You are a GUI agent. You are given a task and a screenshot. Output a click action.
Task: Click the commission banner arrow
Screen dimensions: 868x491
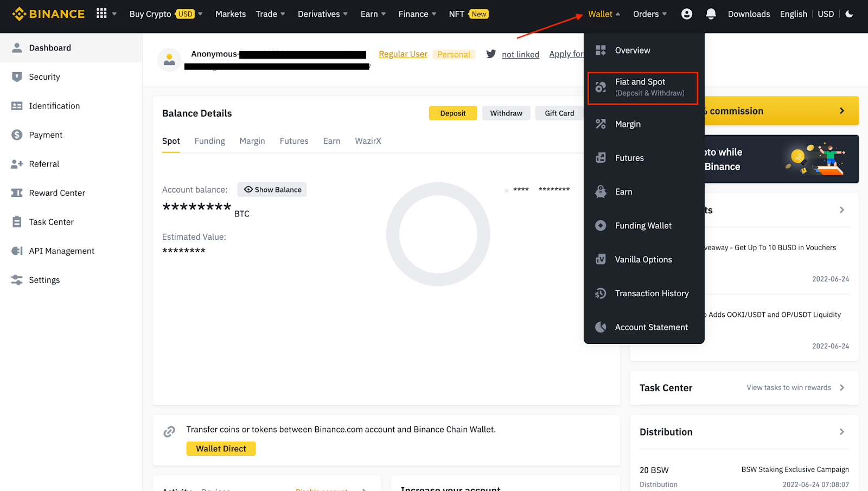(x=842, y=111)
